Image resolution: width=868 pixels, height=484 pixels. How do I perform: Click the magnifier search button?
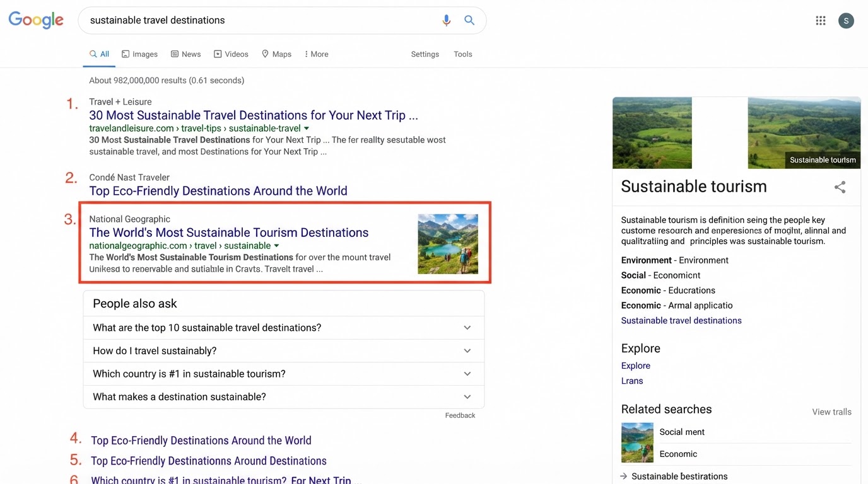point(469,20)
